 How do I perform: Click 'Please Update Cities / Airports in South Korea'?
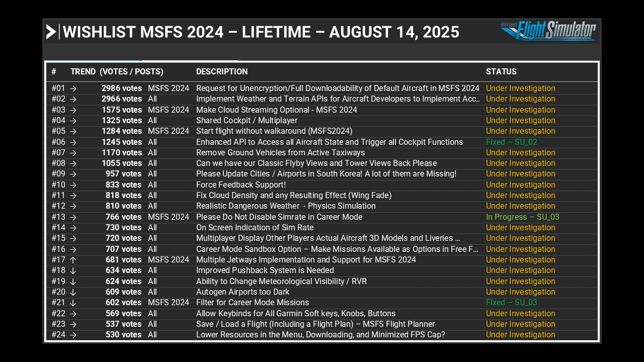326,174
